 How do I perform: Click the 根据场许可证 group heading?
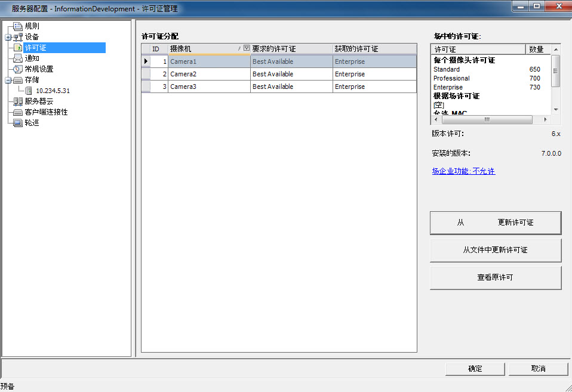click(456, 96)
